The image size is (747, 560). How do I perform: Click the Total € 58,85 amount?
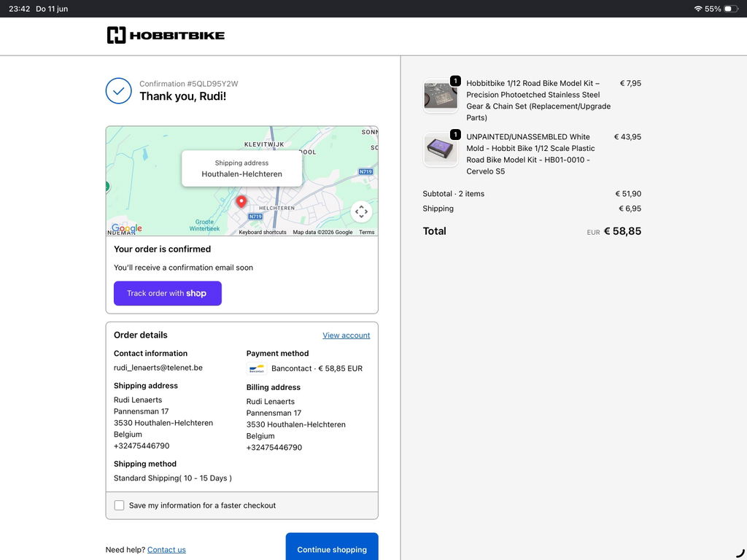(x=623, y=231)
